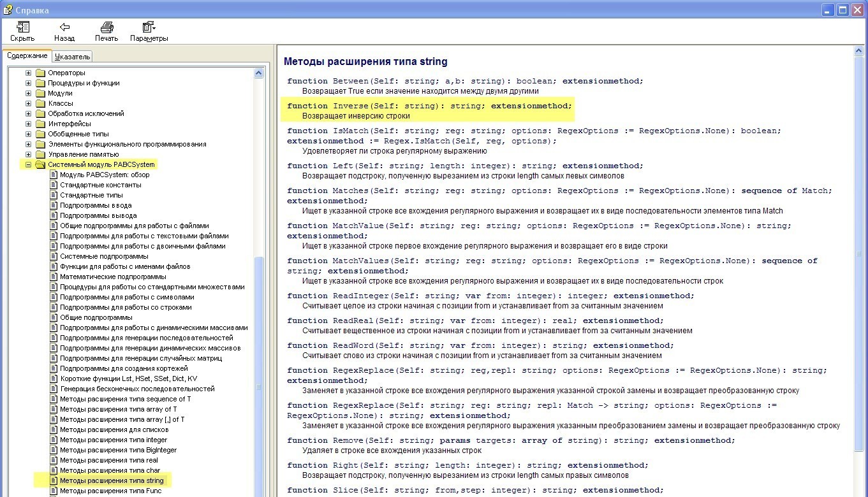
Task: Expand the Обобщенные типы node
Action: tap(28, 134)
